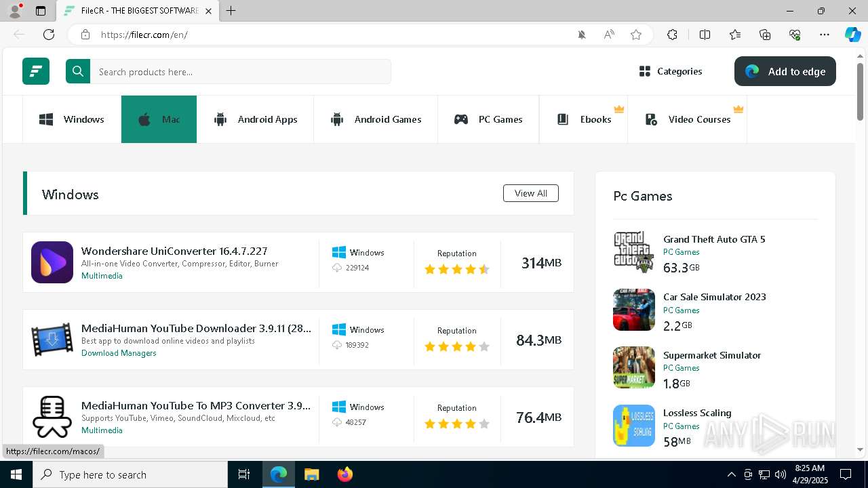The image size is (868, 488).
Task: Open the Extensions puzzle icon
Action: (x=672, y=35)
